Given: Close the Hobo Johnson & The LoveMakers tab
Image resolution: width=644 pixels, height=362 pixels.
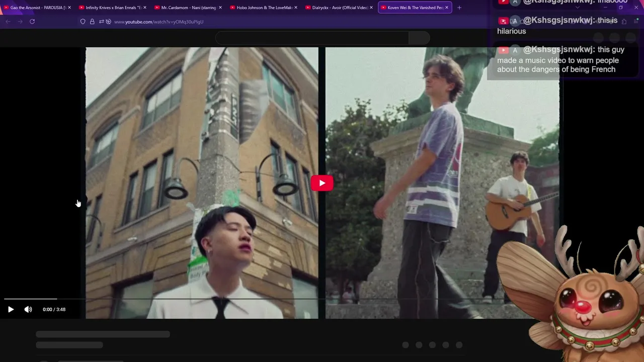Looking at the screenshot, I should click(295, 8).
